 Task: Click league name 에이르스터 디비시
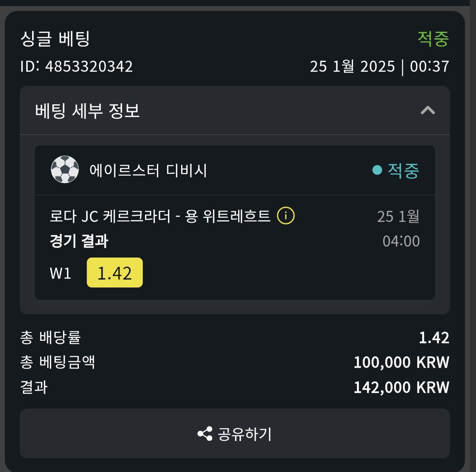tap(148, 170)
